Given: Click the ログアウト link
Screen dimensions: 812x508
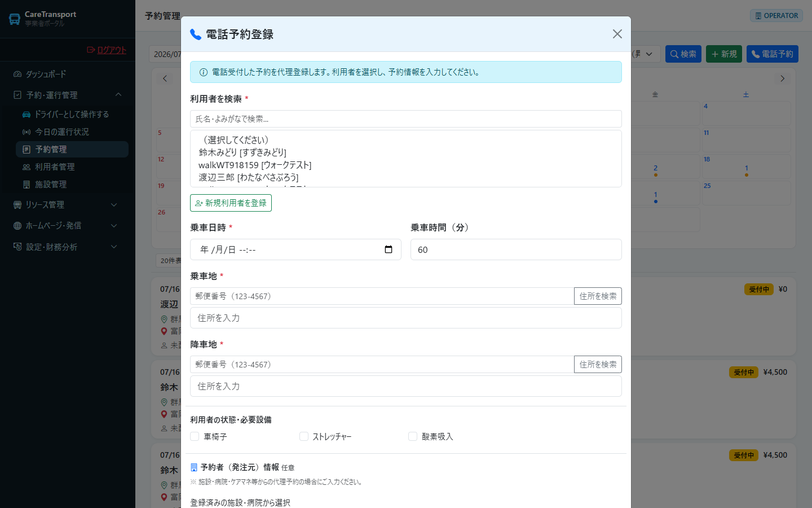Looking at the screenshot, I should pyautogui.click(x=107, y=50).
